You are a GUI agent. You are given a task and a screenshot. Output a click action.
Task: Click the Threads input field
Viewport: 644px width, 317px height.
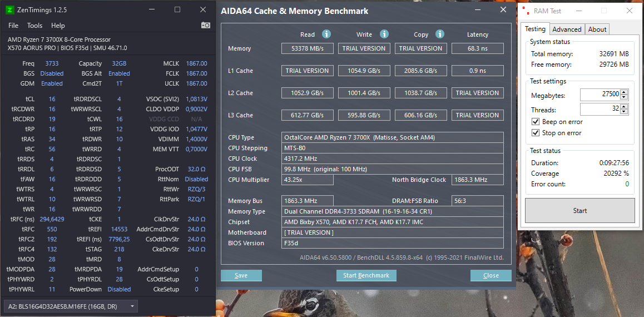pyautogui.click(x=600, y=109)
